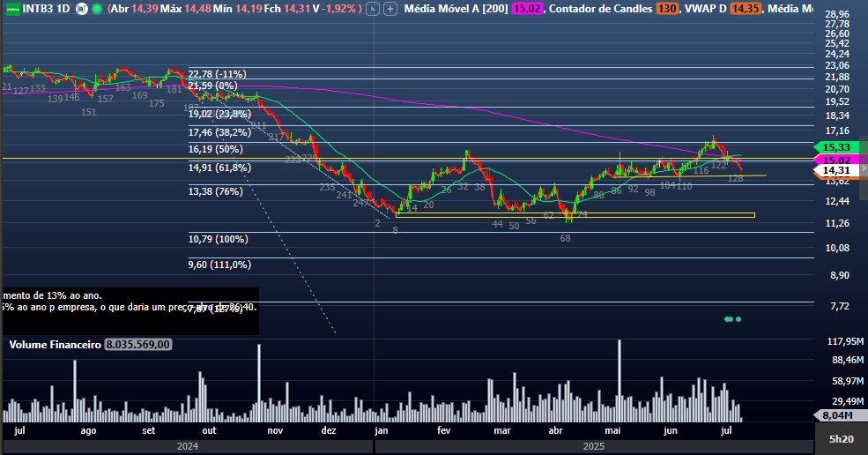Select the yellow support rectangle drawing
This screenshot has height=455, width=868.
click(575, 215)
